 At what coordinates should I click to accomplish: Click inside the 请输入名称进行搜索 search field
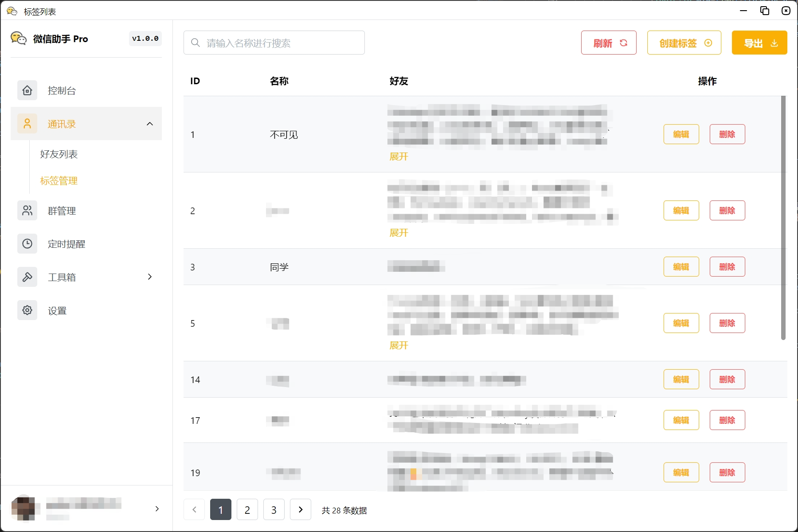click(275, 42)
